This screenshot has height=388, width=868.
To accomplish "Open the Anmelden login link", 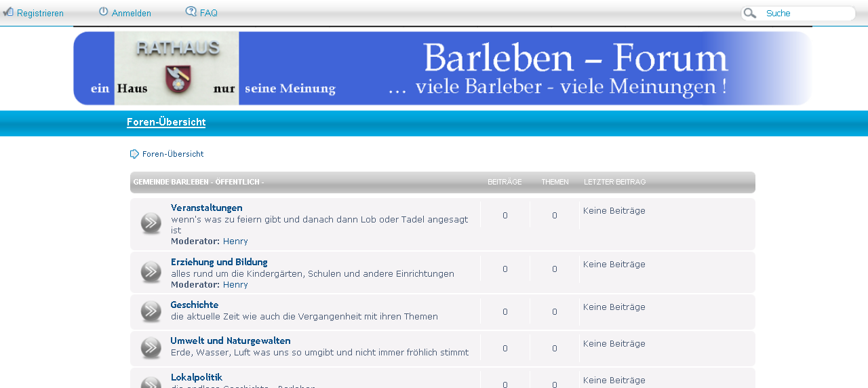I will coord(132,13).
